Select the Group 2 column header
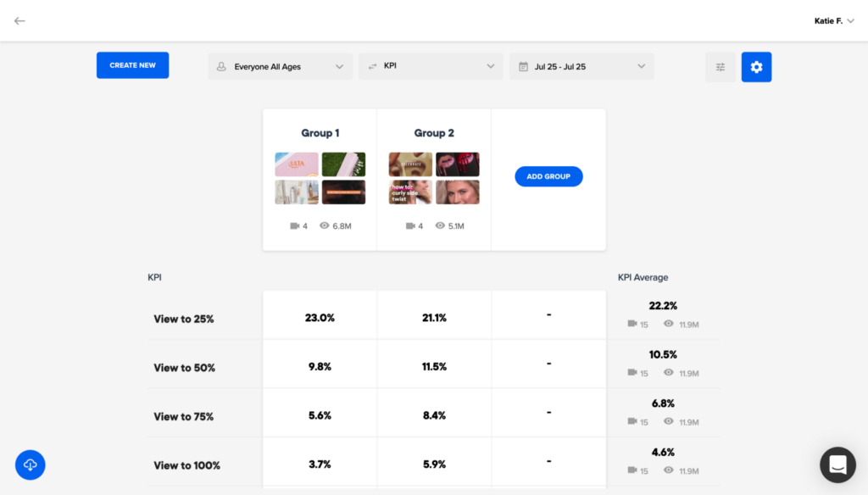This screenshot has height=495, width=868. coord(434,133)
